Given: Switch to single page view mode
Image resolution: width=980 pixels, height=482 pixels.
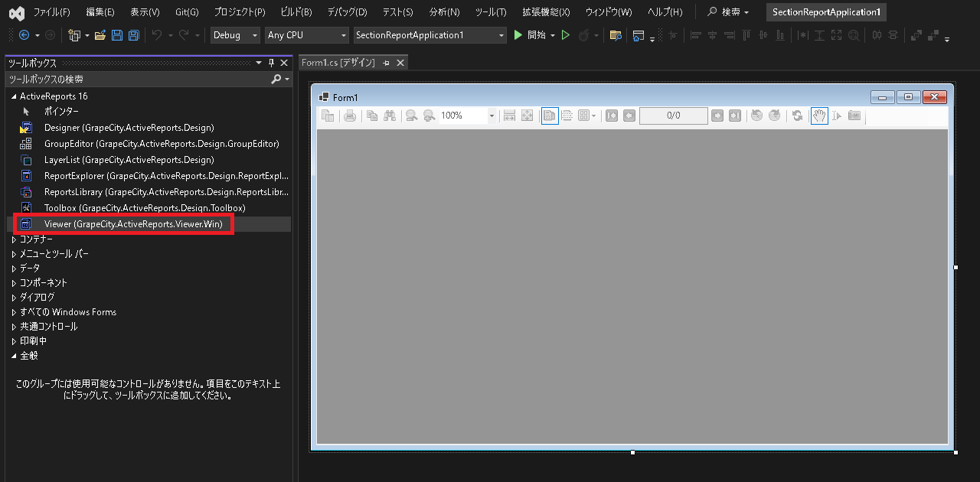Looking at the screenshot, I should point(550,116).
